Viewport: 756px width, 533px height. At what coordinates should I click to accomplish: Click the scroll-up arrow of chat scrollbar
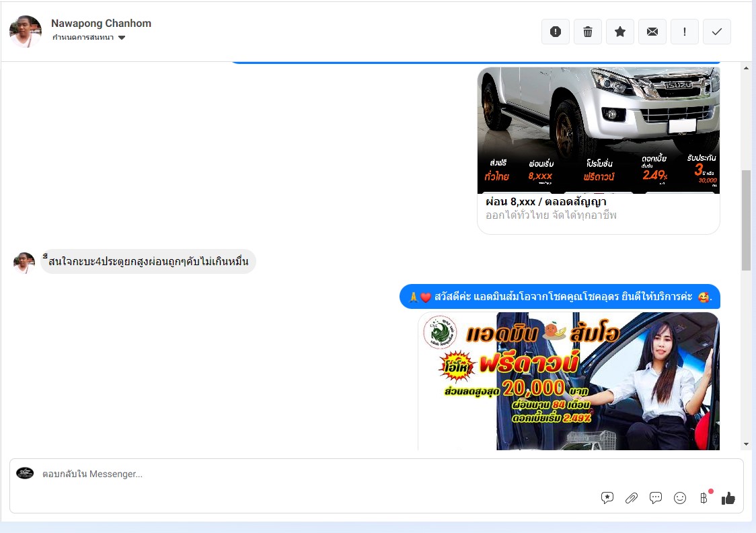coord(746,69)
